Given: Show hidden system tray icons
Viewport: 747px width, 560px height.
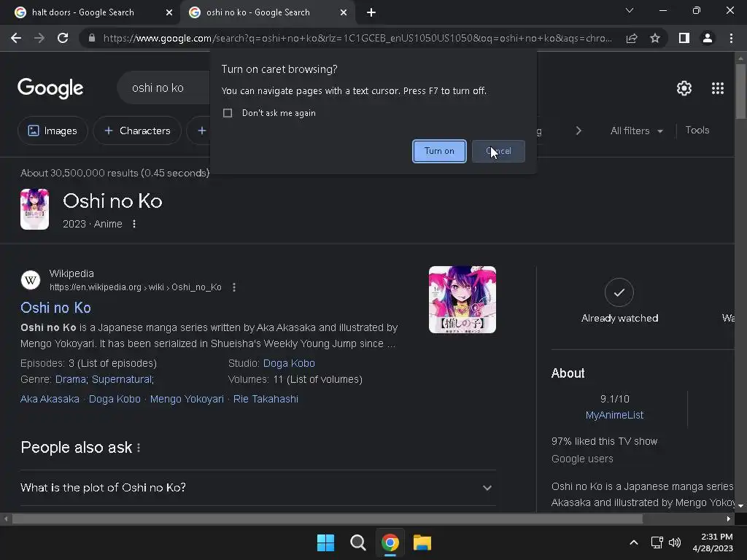Looking at the screenshot, I should [634, 542].
